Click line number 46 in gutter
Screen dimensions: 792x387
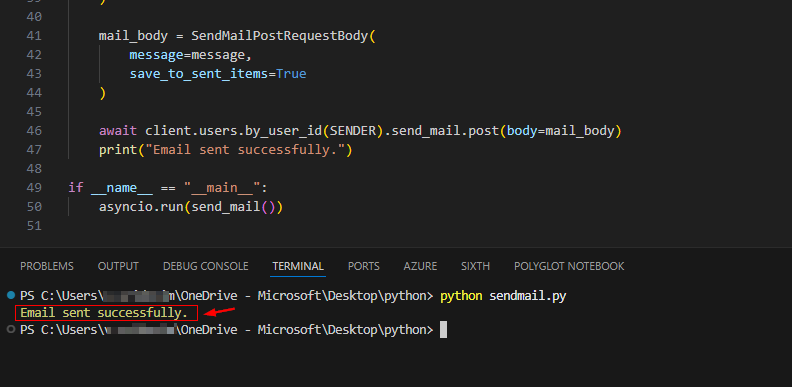33,131
